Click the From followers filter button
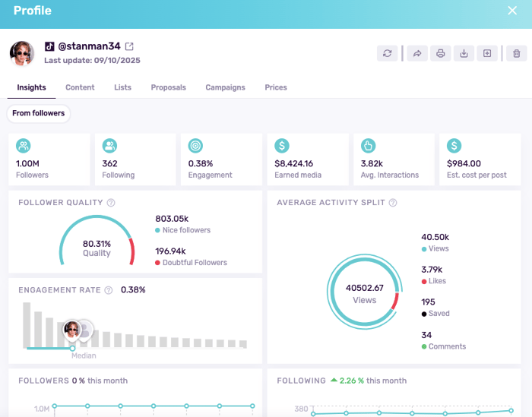Viewport: 532px width, 417px height. pyautogui.click(x=39, y=114)
